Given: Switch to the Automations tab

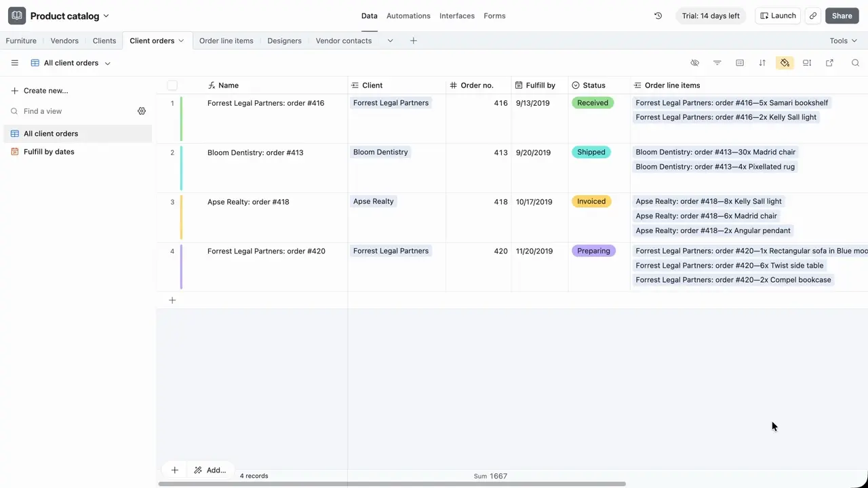Looking at the screenshot, I should [x=408, y=16].
